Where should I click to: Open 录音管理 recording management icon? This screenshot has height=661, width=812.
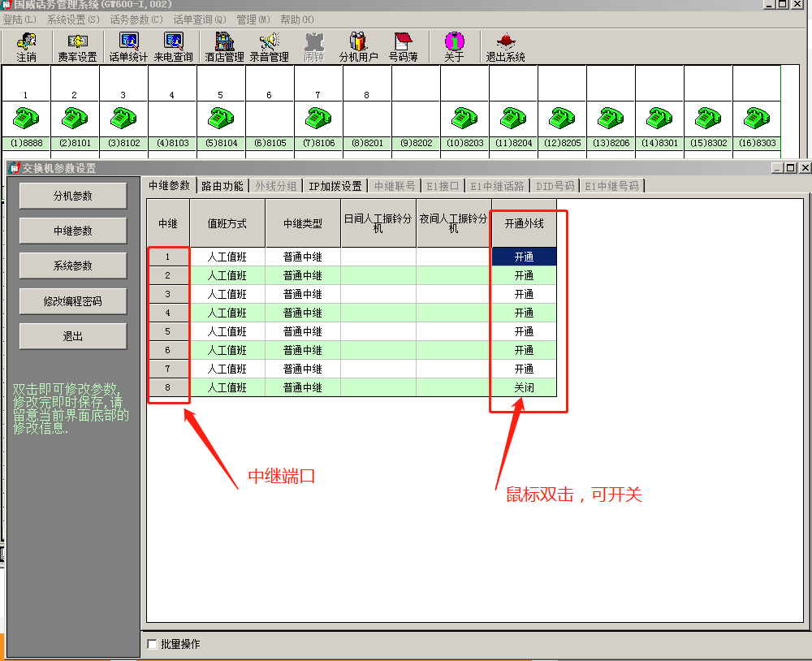pos(270,47)
